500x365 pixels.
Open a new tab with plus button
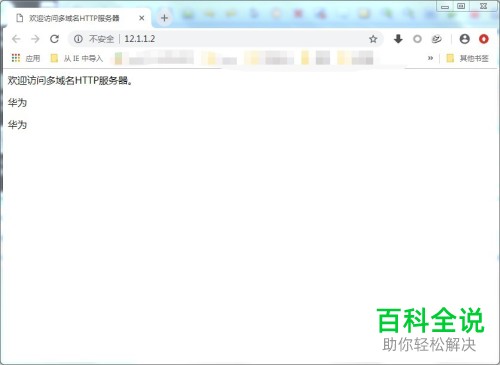164,18
